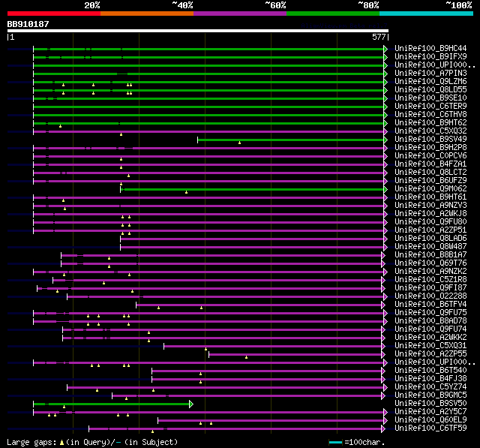The width and height of the screenshot is (480, 448).
Task: Click the UniRef100_Q69T76 label
Action: tap(430, 263)
